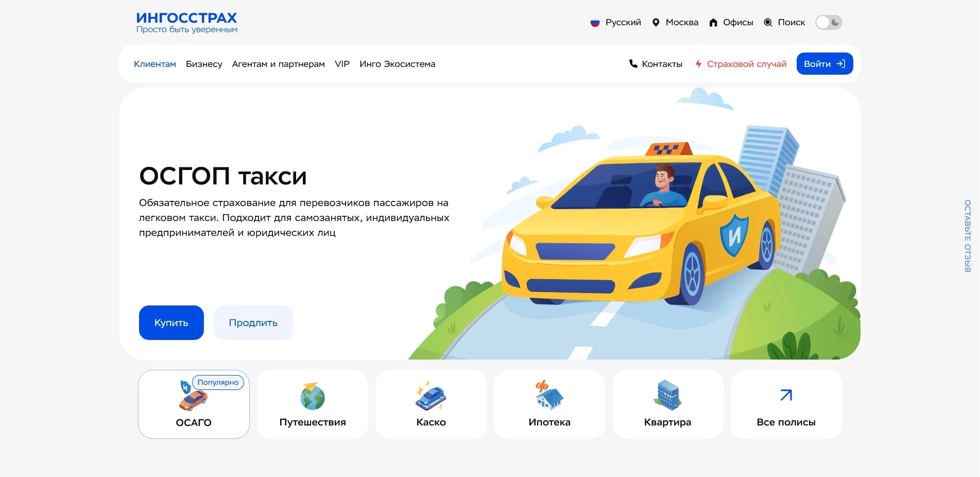Open the Клиентам menu
The width and height of the screenshot is (980, 477).
(154, 64)
